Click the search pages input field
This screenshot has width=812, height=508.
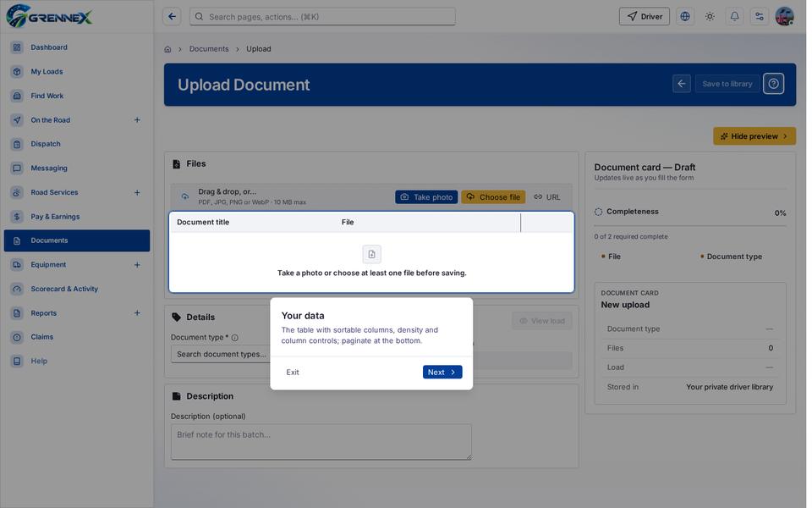click(x=322, y=17)
